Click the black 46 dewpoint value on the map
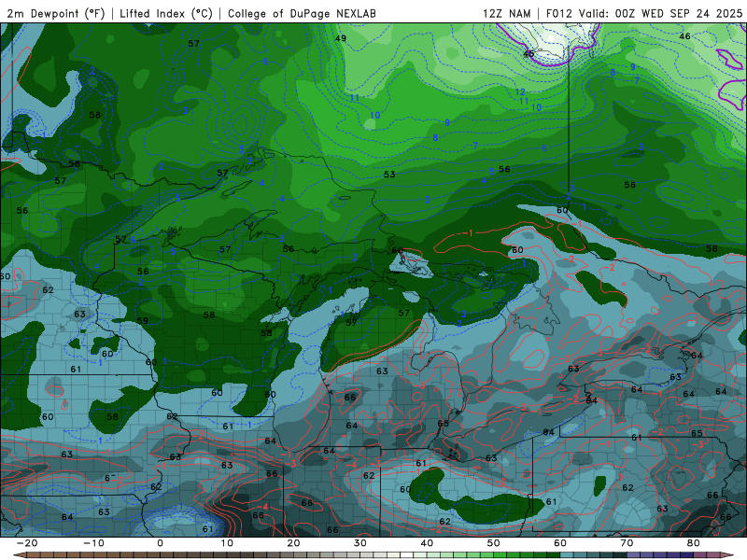The width and height of the screenshot is (747, 560). 684,36
